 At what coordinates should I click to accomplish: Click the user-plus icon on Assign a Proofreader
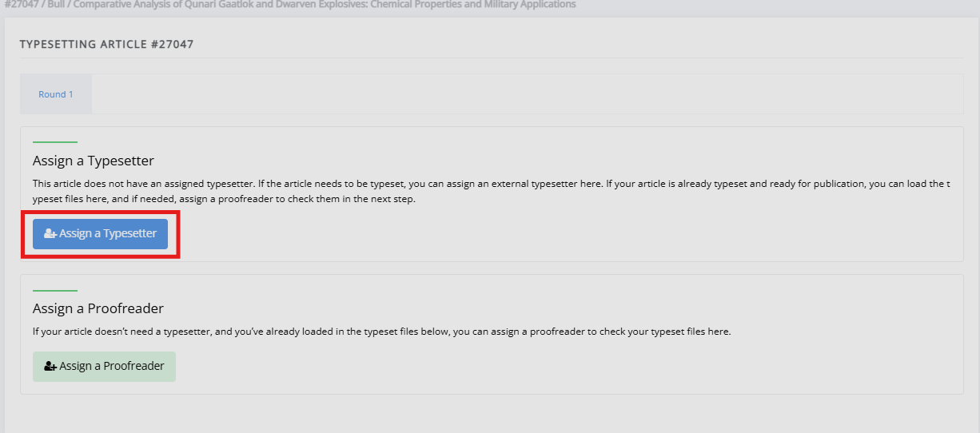(50, 366)
